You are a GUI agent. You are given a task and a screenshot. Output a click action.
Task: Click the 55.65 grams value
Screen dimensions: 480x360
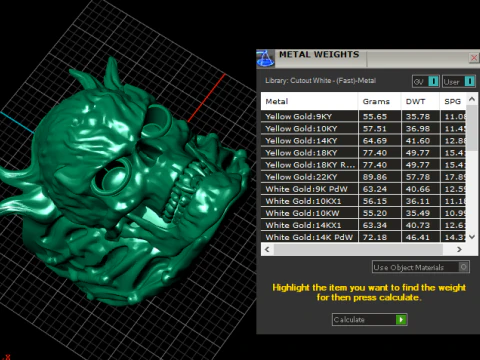click(375, 117)
